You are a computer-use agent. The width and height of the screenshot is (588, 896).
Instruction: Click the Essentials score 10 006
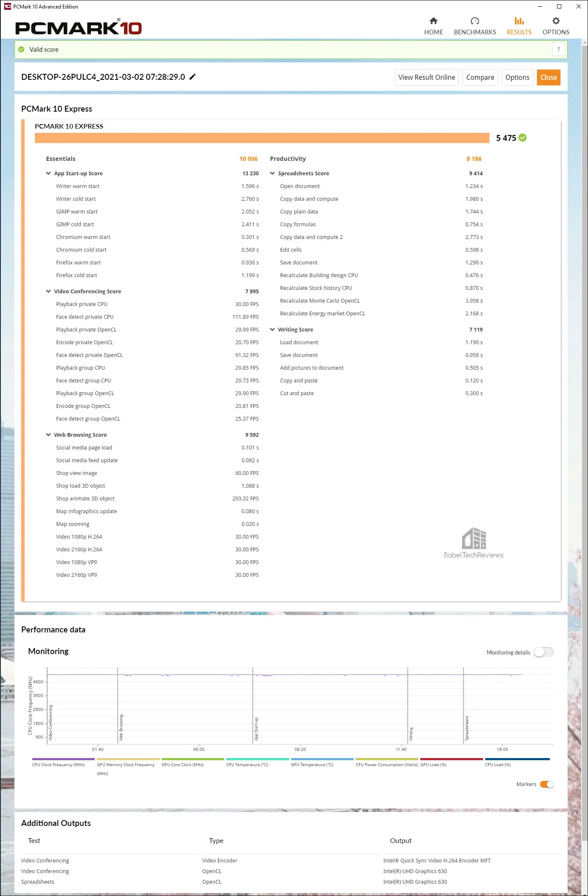pyautogui.click(x=248, y=159)
